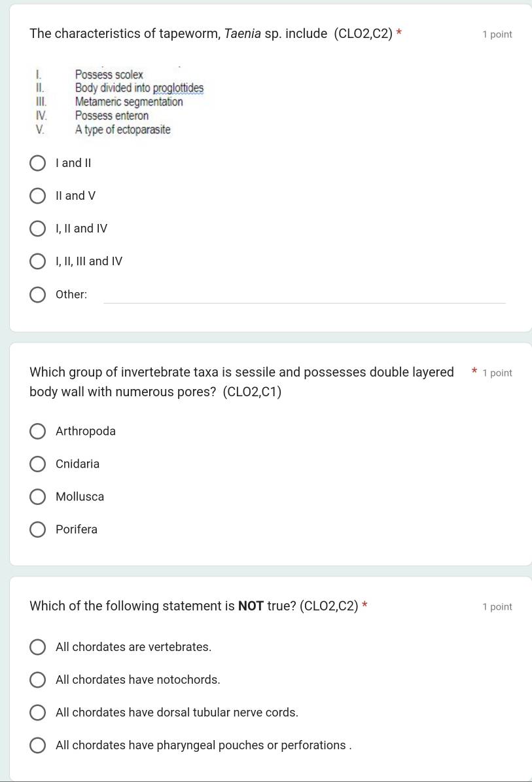Choose "All chordates are vertebrates."
The width and height of the screenshot is (532, 782).
coord(38,647)
